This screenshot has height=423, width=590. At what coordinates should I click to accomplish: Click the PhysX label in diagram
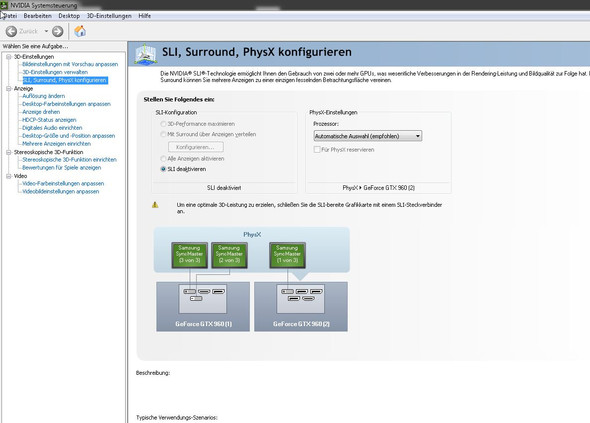pyautogui.click(x=252, y=234)
